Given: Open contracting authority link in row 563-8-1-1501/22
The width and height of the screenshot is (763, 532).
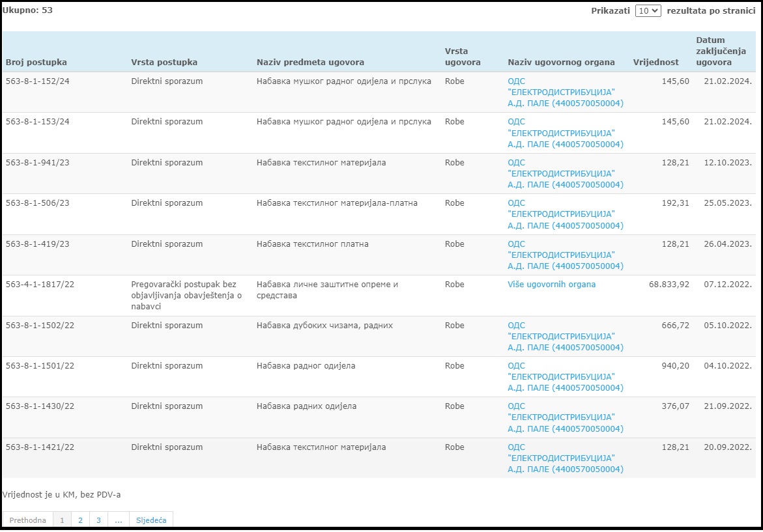Looking at the screenshot, I should click(566, 377).
